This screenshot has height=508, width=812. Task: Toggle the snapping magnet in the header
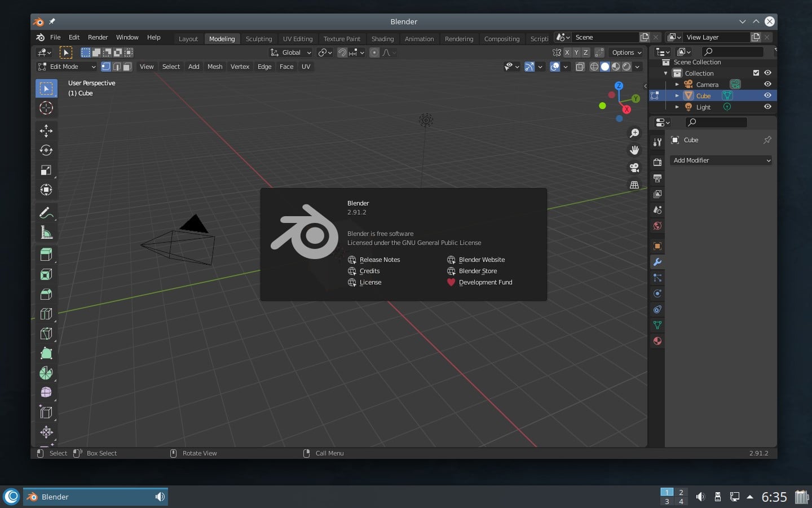(342, 52)
